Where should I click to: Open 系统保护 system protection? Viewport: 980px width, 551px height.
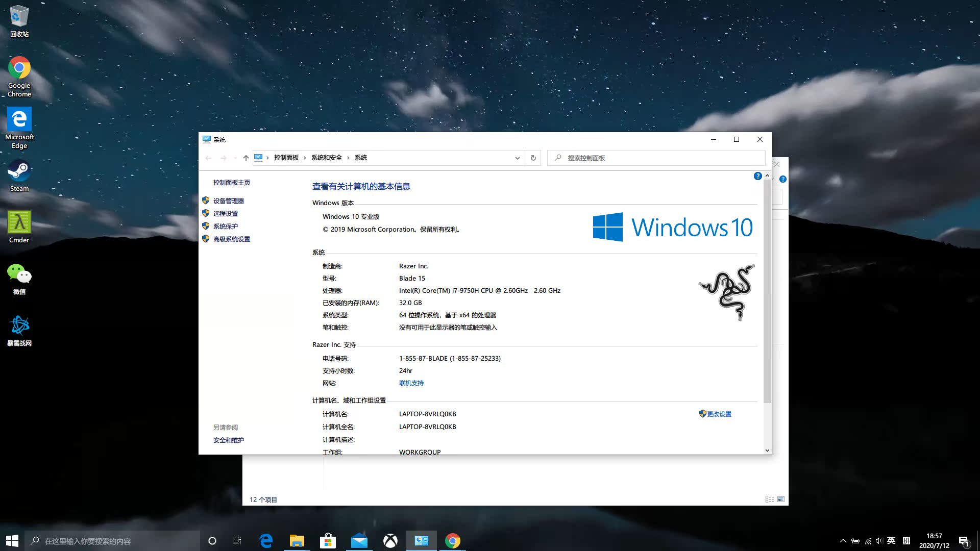click(226, 227)
